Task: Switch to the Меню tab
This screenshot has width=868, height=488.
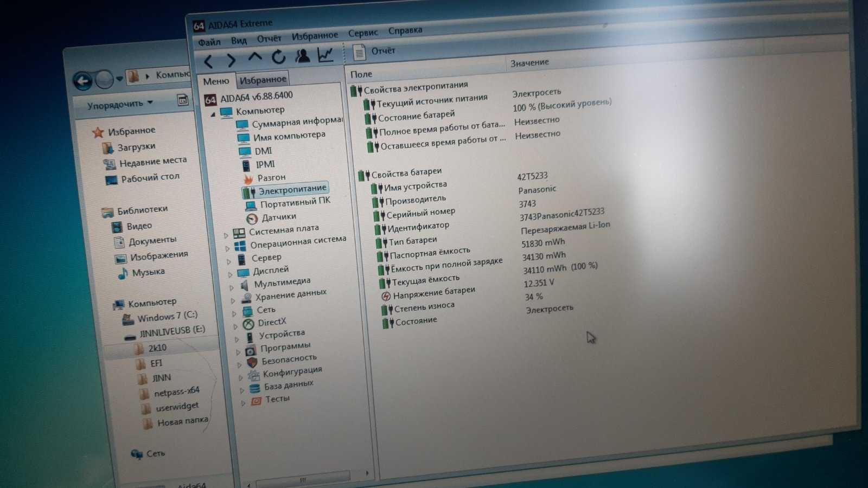Action: pyautogui.click(x=216, y=81)
